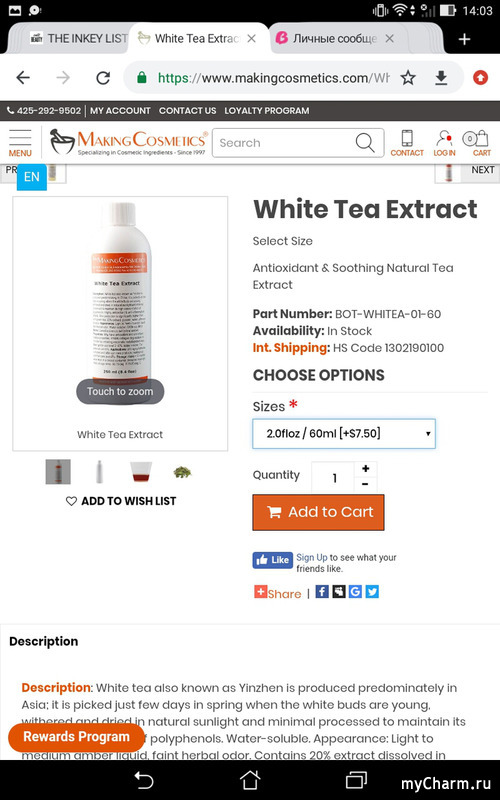Image resolution: width=500 pixels, height=800 pixels.
Task: Open the Sizes dropdown
Action: 344,434
